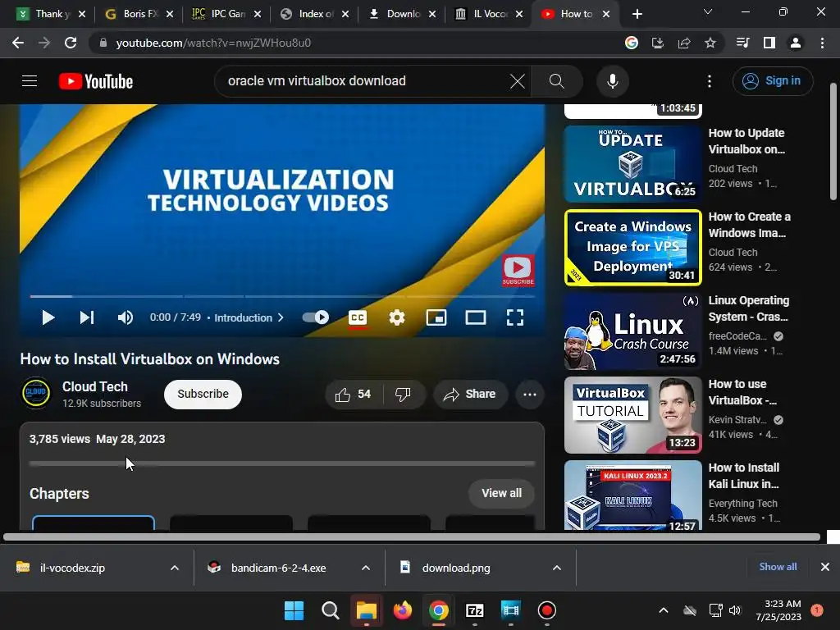The image size is (840, 630).
Task: Open Linux Crash Course thumbnail
Action: (x=632, y=331)
